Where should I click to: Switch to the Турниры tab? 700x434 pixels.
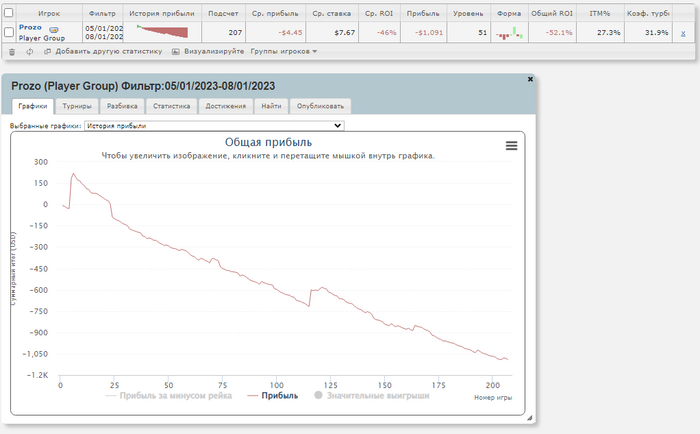77,106
